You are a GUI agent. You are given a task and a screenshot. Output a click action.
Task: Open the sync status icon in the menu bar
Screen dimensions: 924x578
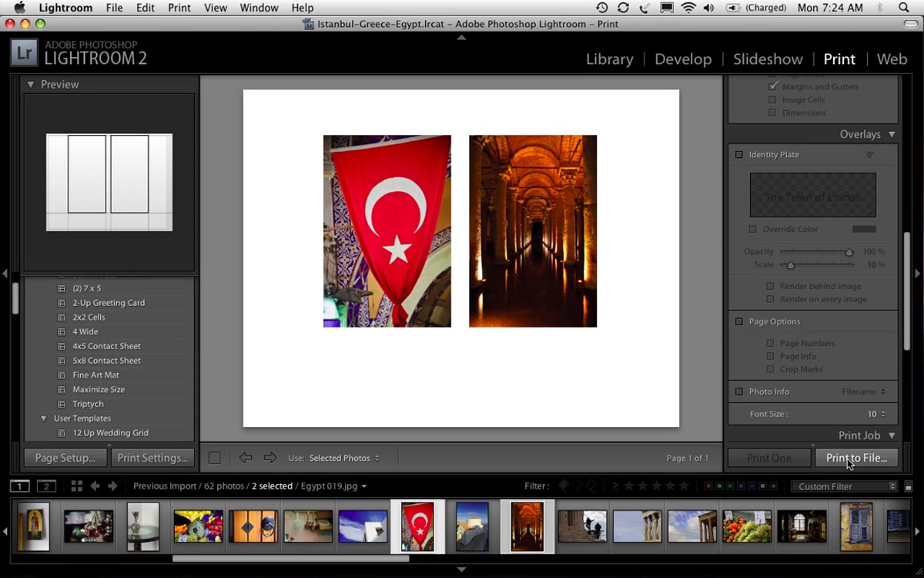point(623,8)
